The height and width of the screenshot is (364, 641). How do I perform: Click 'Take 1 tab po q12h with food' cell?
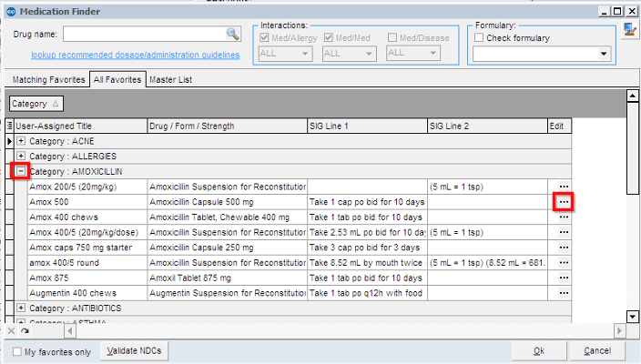[x=367, y=293]
